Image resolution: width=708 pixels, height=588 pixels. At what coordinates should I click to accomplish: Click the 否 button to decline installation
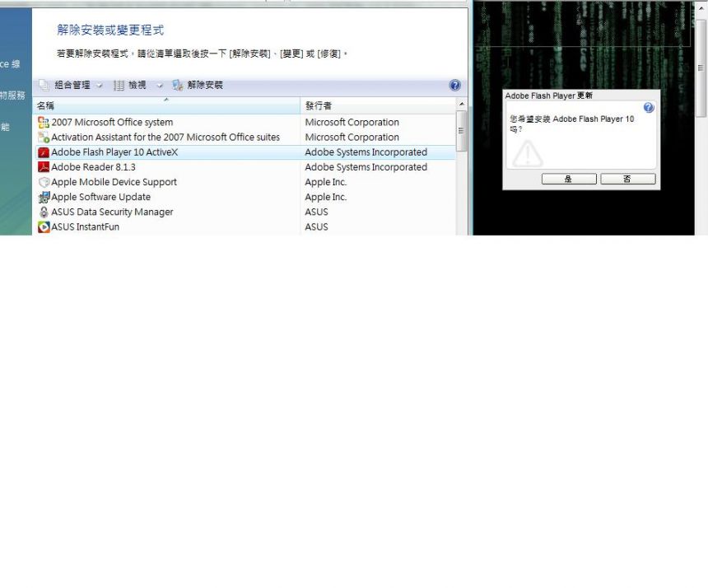[x=627, y=179]
